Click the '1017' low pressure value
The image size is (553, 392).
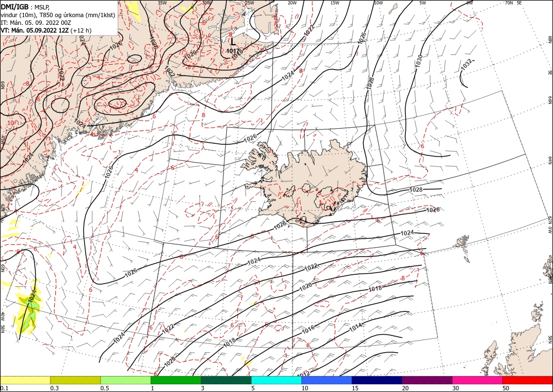pos(233,51)
